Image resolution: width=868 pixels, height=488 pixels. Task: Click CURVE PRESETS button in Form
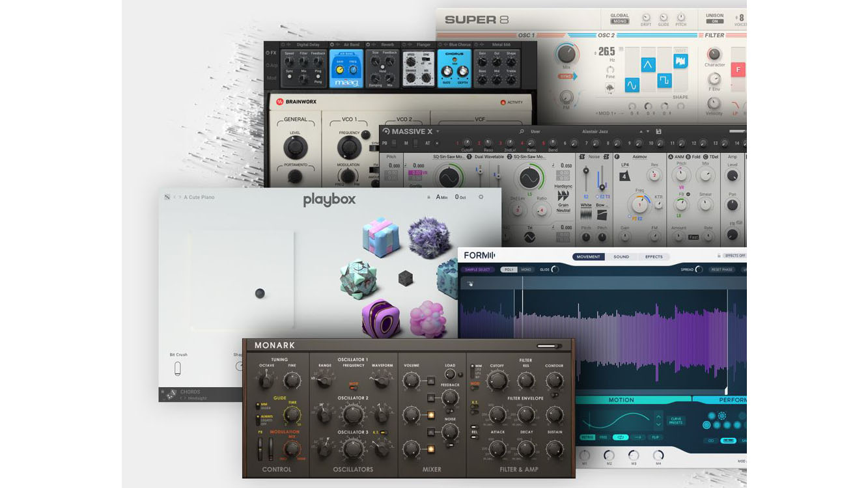676,420
